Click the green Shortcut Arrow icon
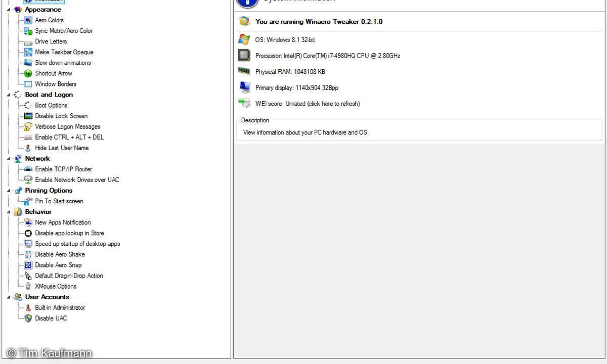The height and width of the screenshot is (364, 607). pyautogui.click(x=28, y=73)
